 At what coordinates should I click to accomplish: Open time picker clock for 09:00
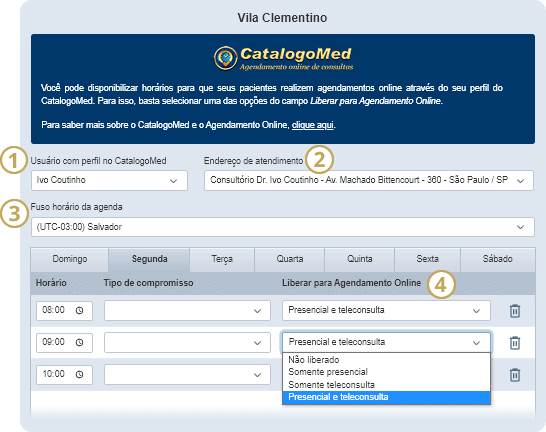79,343
